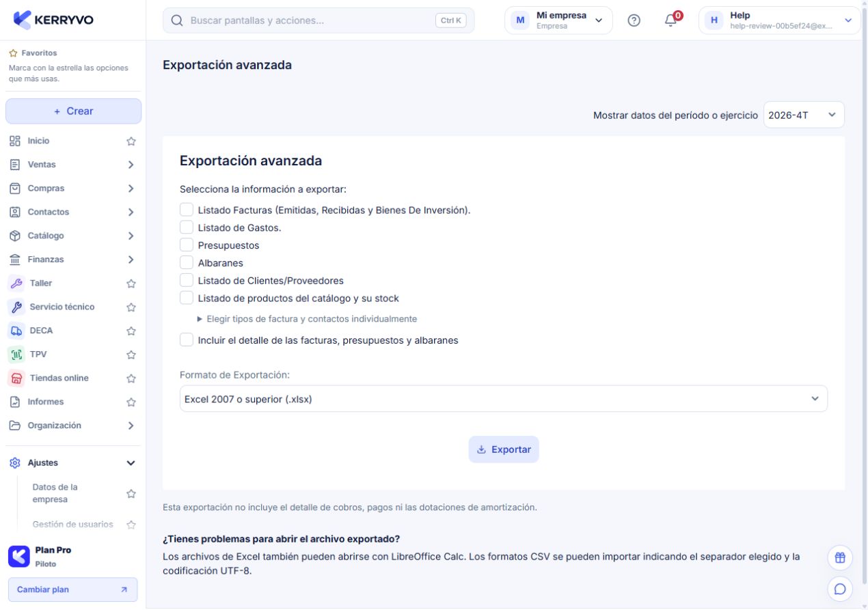The height and width of the screenshot is (610, 868).
Task: Star Datos de la empresa as favorite
Action: click(131, 494)
